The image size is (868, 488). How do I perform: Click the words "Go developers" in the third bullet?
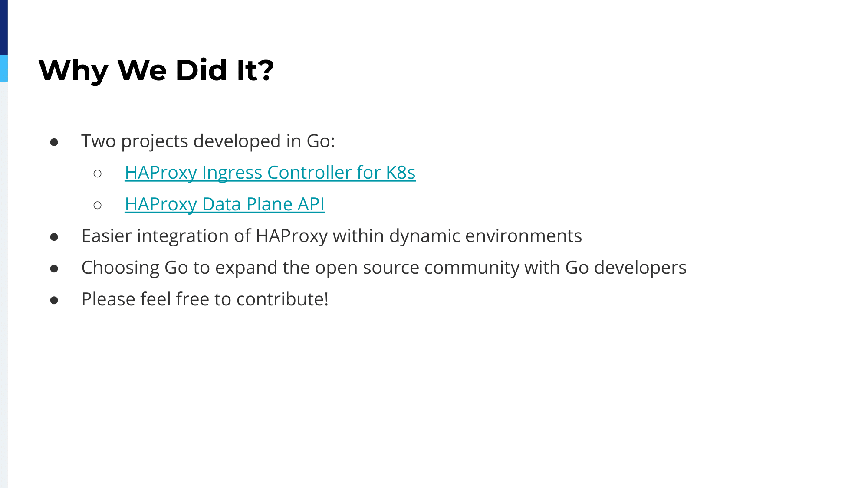click(626, 268)
